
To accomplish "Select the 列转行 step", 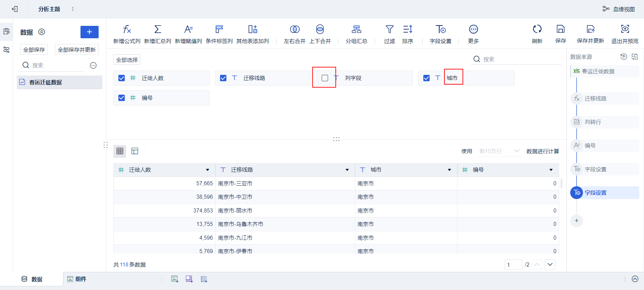I will point(605,122).
